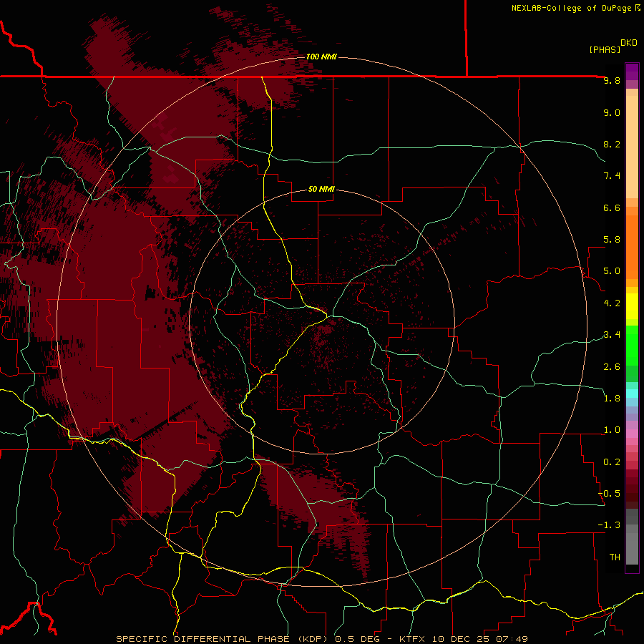
Task: Select the 9.0 scale value
Action: tap(612, 112)
